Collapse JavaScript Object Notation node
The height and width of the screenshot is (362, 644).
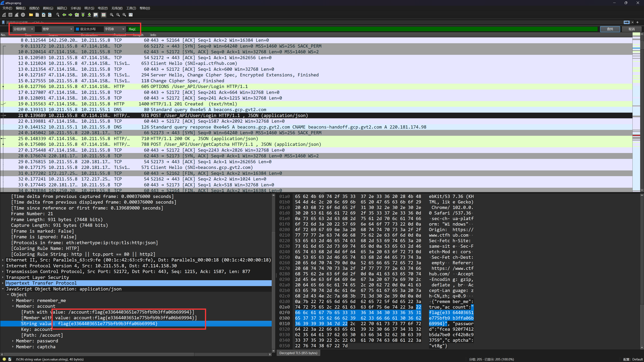[x=3, y=289]
